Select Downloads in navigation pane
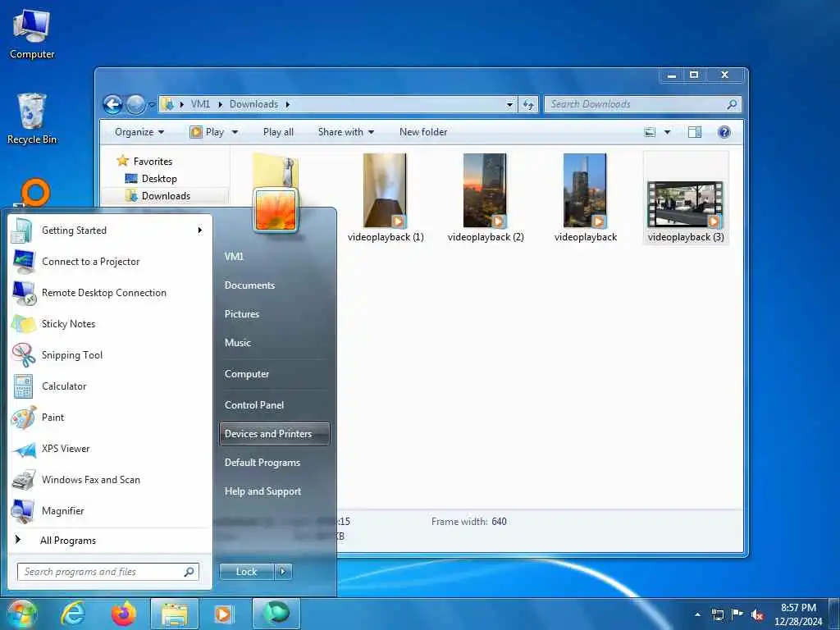Viewport: 840px width, 630px height. pos(165,195)
